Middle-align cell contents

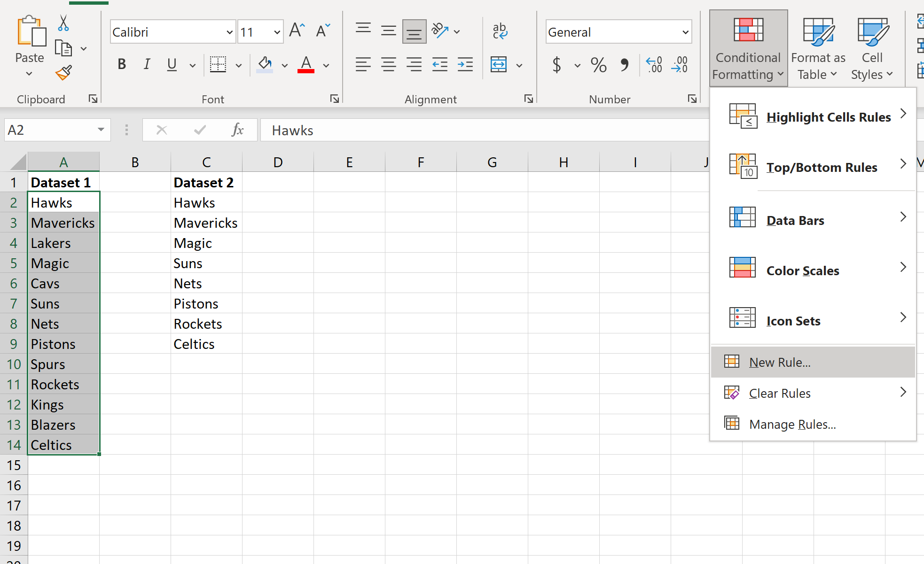coord(388,31)
